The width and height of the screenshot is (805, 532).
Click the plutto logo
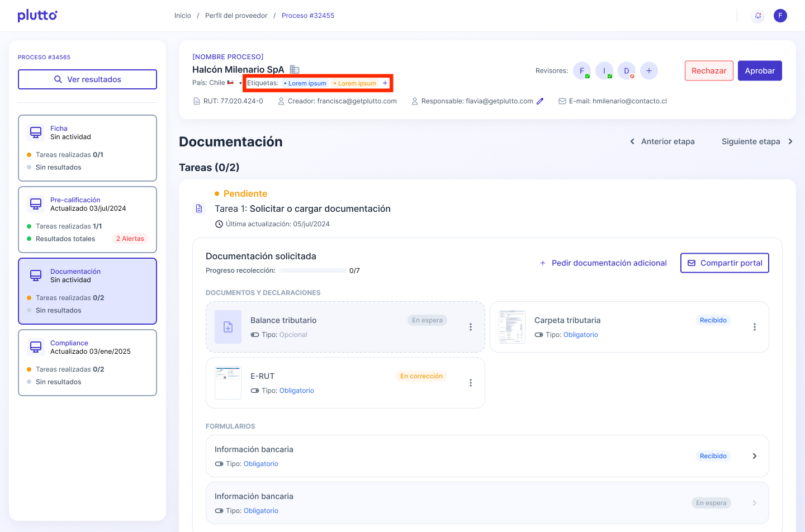pos(37,16)
